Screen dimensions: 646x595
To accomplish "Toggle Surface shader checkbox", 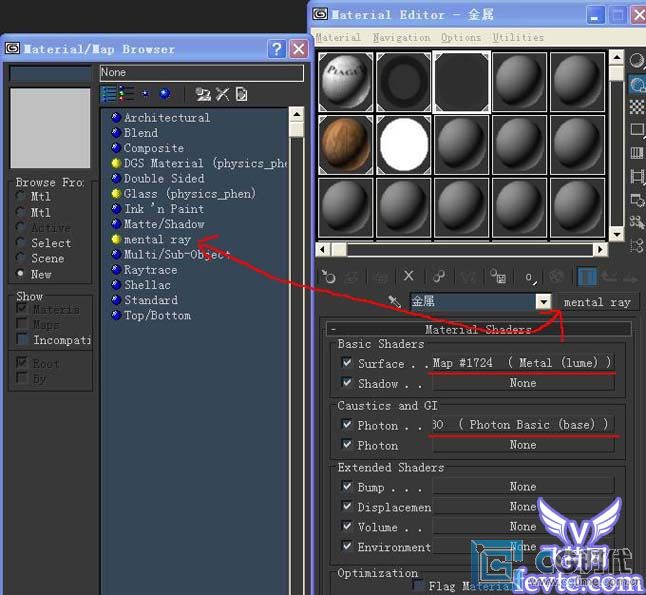I will [347, 363].
